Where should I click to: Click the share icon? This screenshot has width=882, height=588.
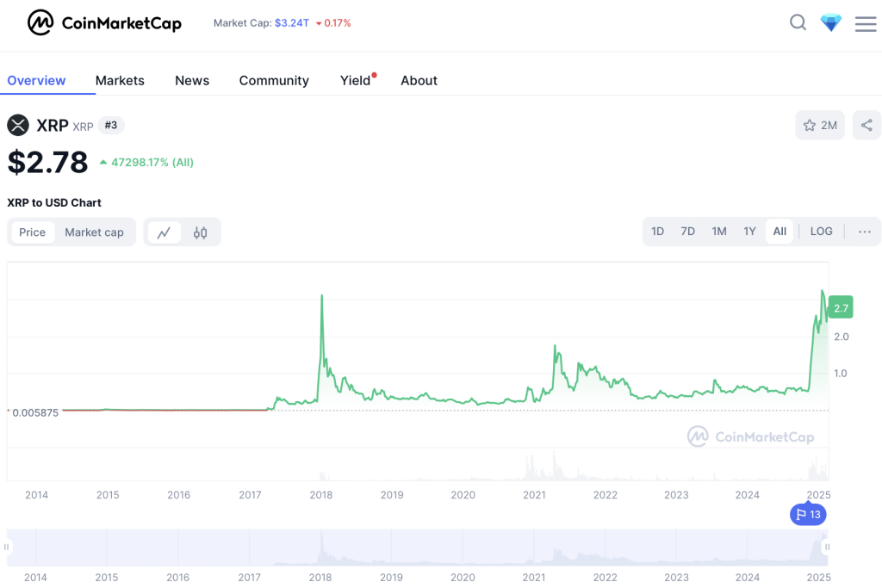(x=866, y=126)
